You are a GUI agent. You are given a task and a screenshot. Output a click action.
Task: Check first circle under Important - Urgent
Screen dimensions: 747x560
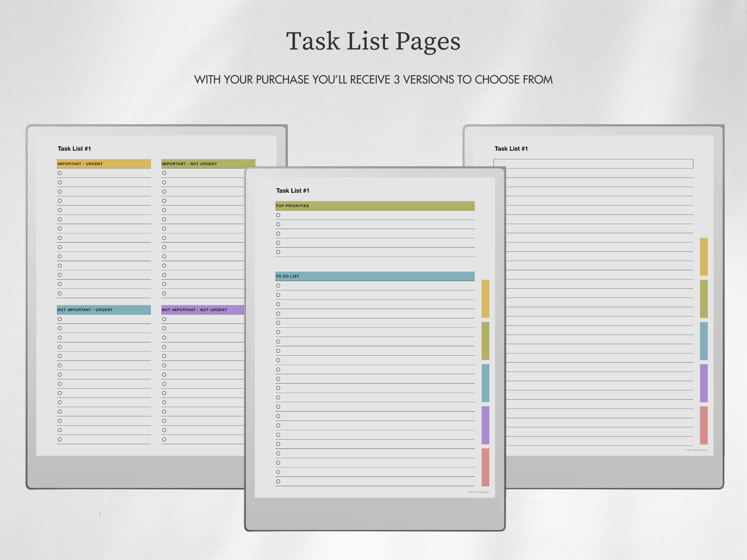(60, 173)
